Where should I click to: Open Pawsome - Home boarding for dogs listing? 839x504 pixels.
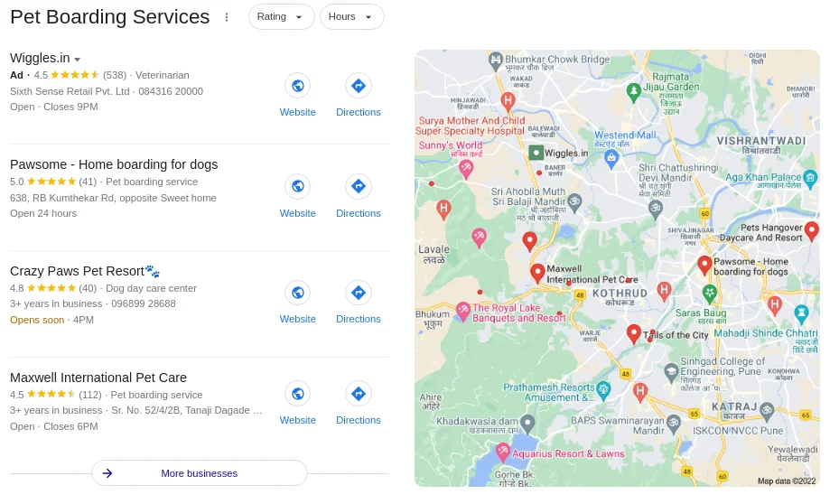[114, 164]
